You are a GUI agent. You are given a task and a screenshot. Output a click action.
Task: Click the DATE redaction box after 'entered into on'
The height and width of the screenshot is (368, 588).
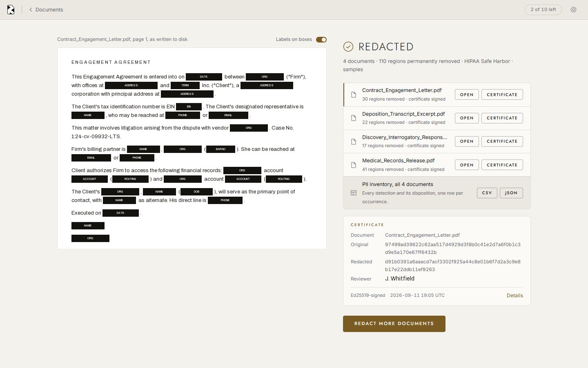point(204,77)
